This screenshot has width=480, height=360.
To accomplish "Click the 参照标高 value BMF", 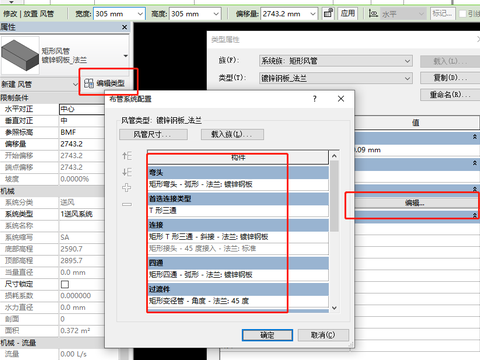I will click(82, 132).
